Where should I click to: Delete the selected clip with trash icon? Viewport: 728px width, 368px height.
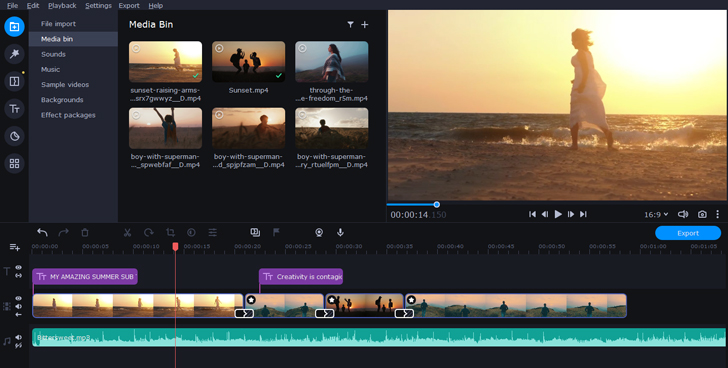84,232
